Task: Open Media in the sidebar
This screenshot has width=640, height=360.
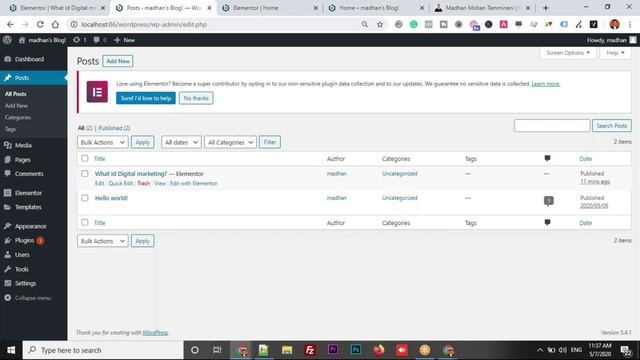Action: pos(23,145)
